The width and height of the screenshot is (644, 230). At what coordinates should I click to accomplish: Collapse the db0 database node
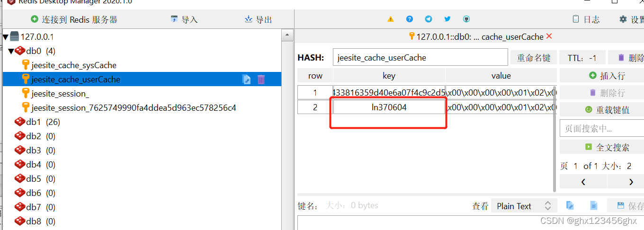[x=11, y=51]
